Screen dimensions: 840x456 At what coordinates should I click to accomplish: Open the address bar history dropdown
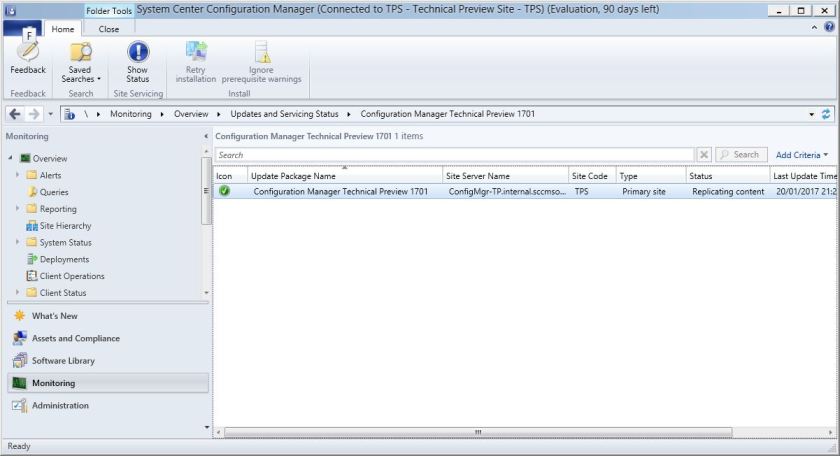[812, 114]
